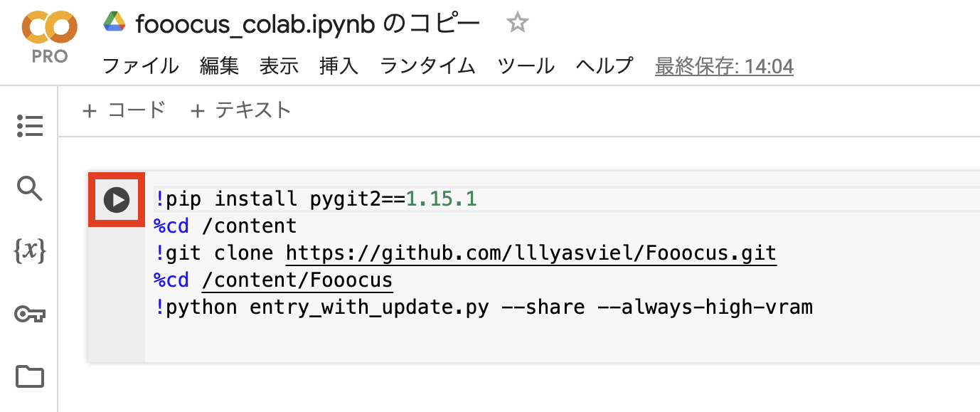Open the variables inspector panel
This screenshot has height=412, width=980.
pos(29,250)
